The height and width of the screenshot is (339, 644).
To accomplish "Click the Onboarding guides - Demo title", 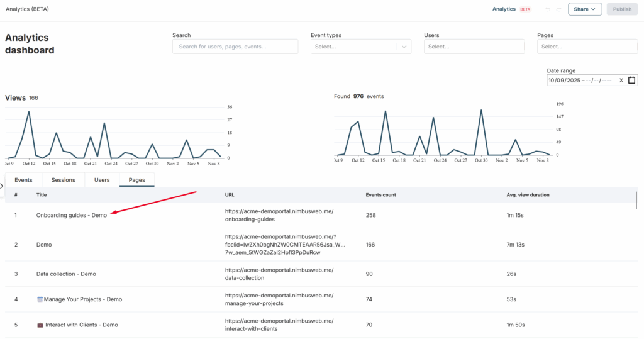I will 72,215.
